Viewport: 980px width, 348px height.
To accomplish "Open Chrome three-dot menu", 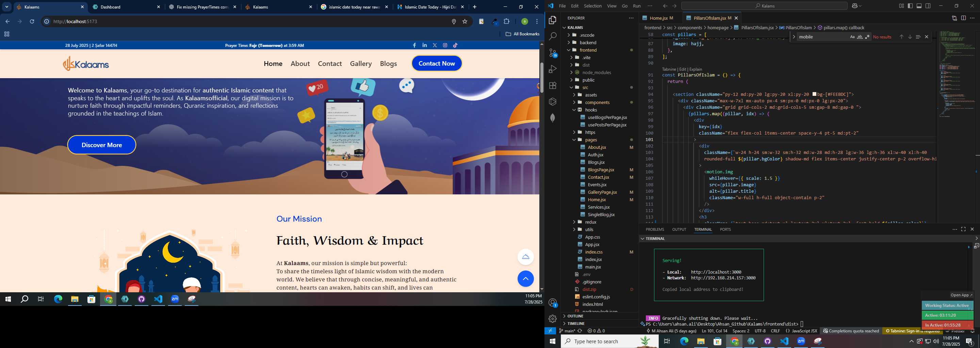I will click(537, 22).
